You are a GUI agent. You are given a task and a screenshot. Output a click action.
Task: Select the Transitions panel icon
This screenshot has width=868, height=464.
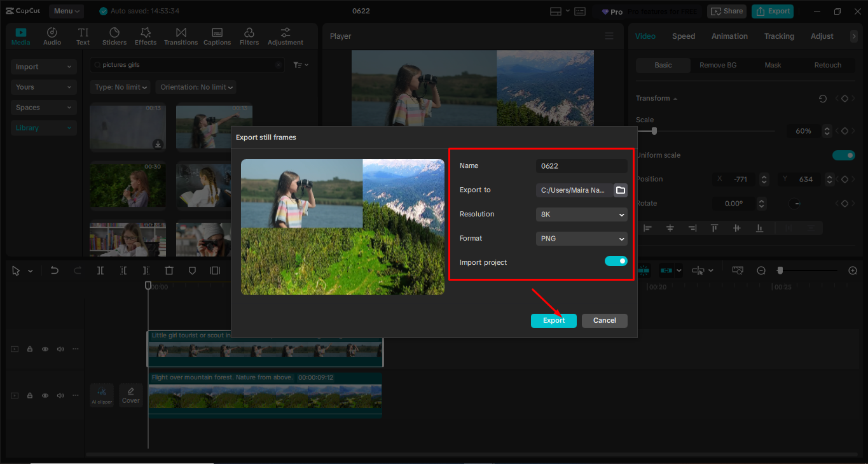pos(181,36)
